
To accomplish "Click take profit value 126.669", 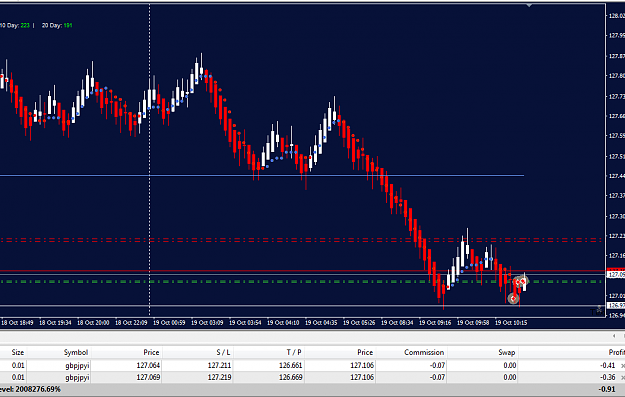I will pos(291,377).
